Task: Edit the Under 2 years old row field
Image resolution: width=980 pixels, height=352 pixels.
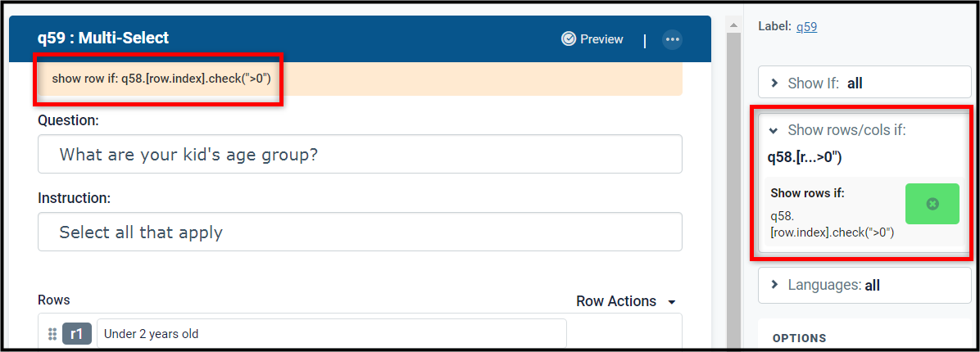Action: click(x=331, y=334)
